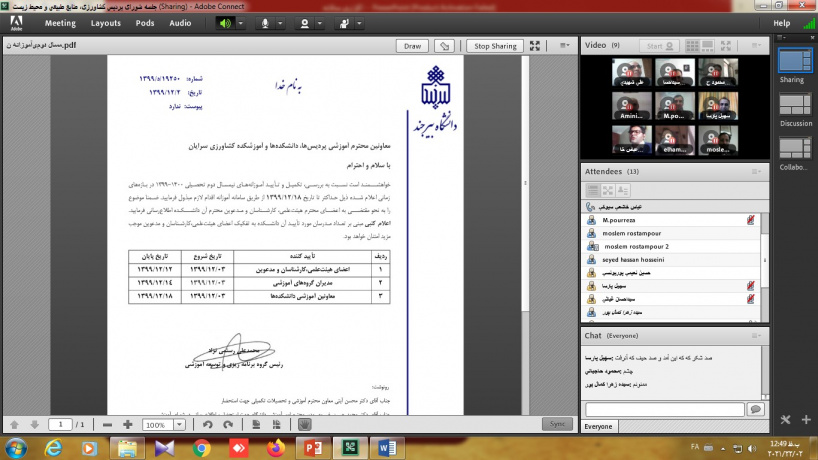Select the Discussion layout thumbnail
The height and width of the screenshot is (460, 818).
click(796, 108)
